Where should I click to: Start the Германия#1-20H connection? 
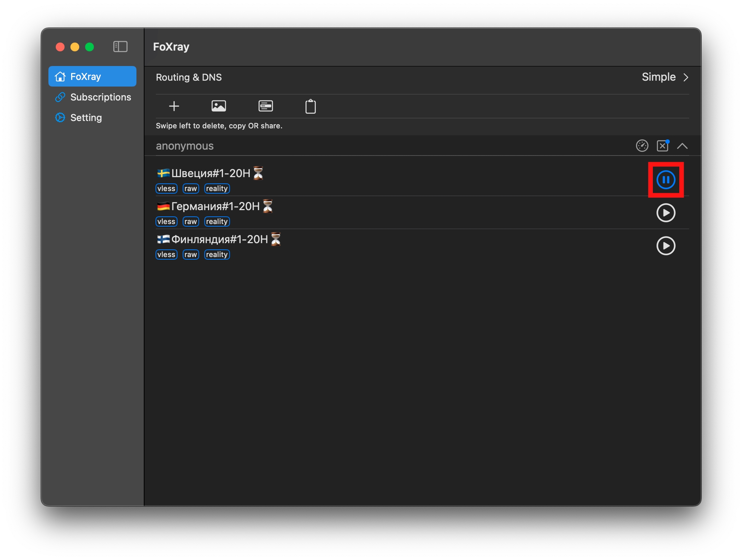666,213
